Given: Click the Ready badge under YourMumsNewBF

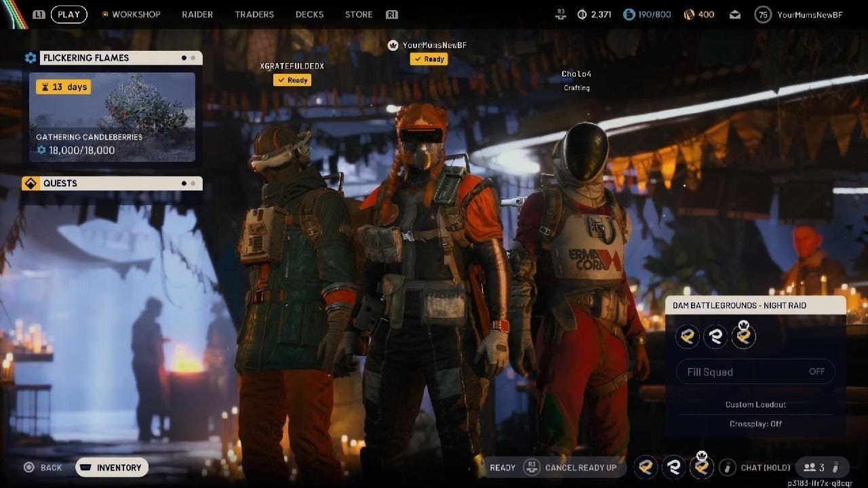Looking at the screenshot, I should [x=429, y=59].
